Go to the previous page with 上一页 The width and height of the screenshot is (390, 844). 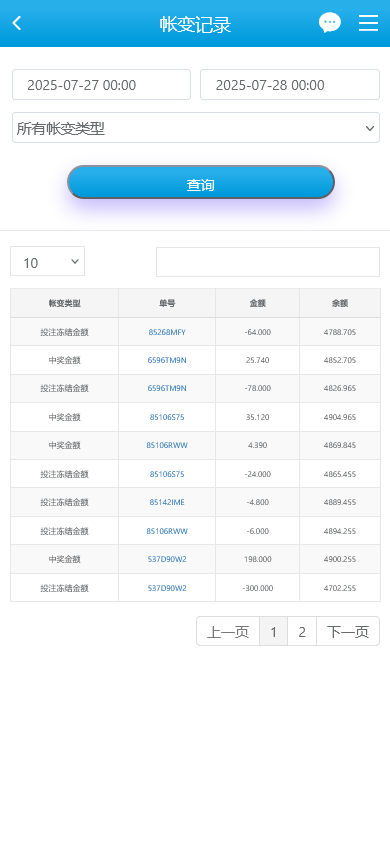tap(228, 631)
